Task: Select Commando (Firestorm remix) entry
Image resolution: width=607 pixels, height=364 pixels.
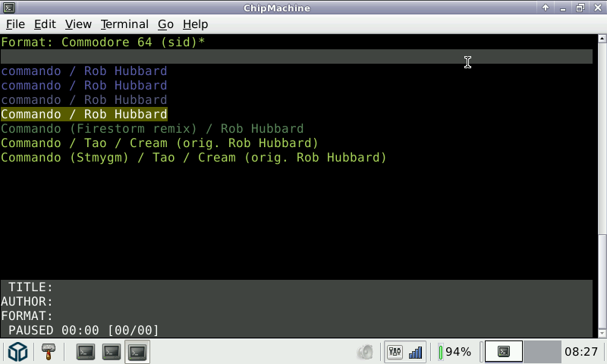Action: coord(152,129)
